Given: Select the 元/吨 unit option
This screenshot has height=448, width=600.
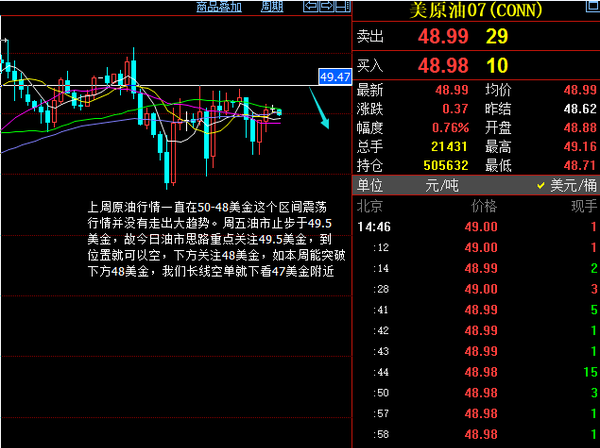Looking at the screenshot, I should (442, 186).
